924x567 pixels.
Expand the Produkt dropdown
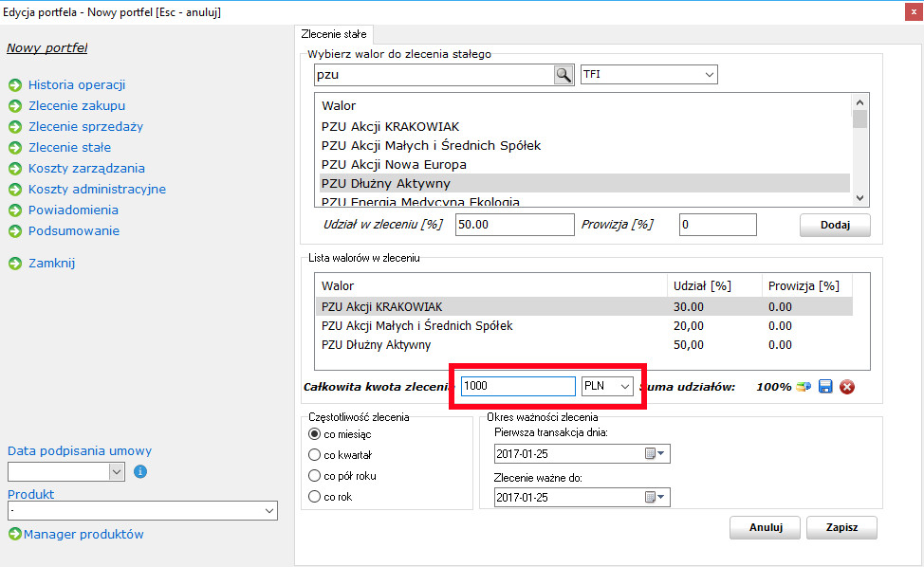[x=268, y=511]
